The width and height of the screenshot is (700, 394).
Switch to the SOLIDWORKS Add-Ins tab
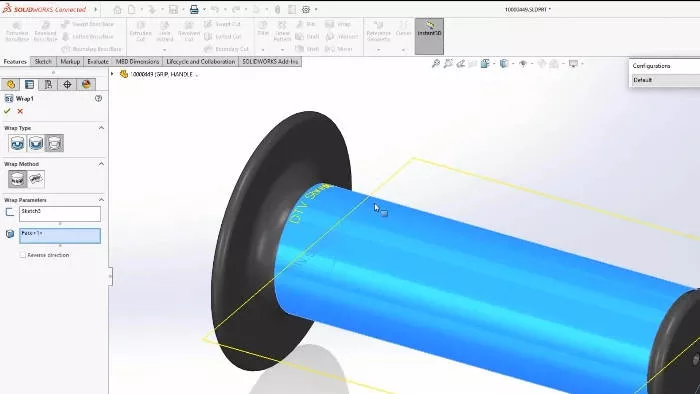(270, 62)
